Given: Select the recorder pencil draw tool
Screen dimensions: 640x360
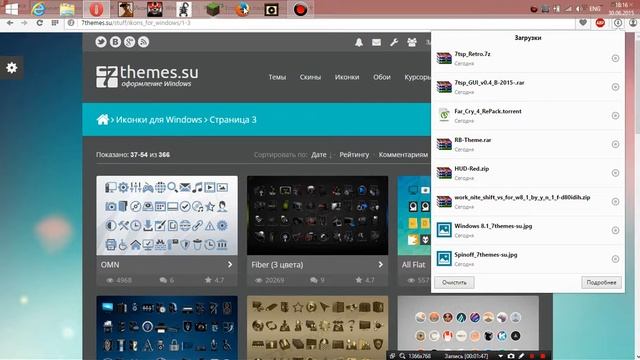Looking at the screenshot, I should click(x=521, y=356).
